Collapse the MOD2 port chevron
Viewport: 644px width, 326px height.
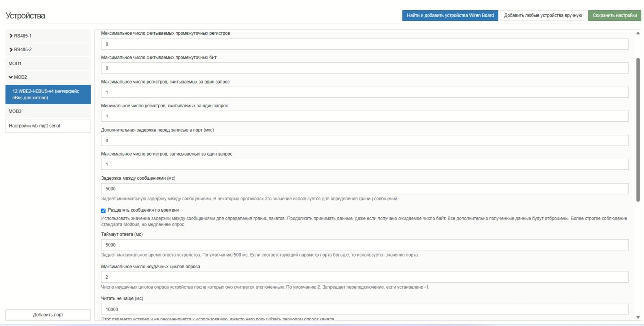pyautogui.click(x=11, y=77)
